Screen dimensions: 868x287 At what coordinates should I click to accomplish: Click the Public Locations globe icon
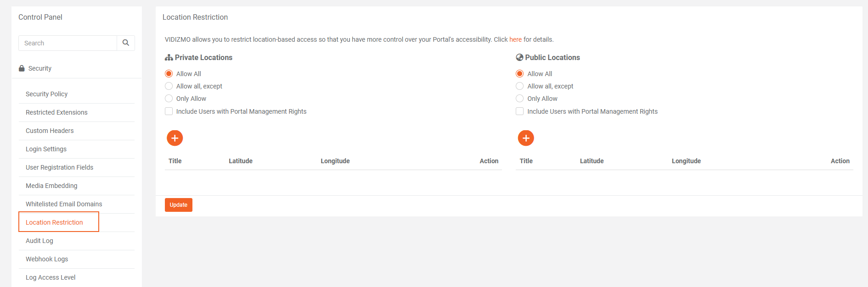519,58
